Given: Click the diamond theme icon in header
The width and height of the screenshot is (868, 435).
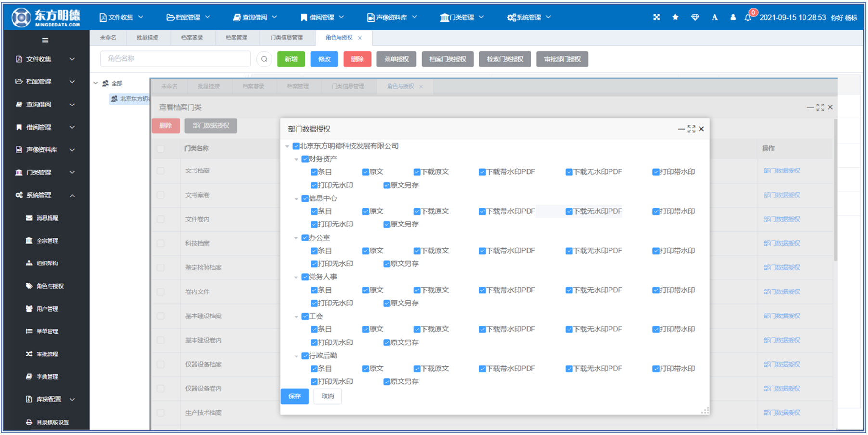Looking at the screenshot, I should 695,17.
